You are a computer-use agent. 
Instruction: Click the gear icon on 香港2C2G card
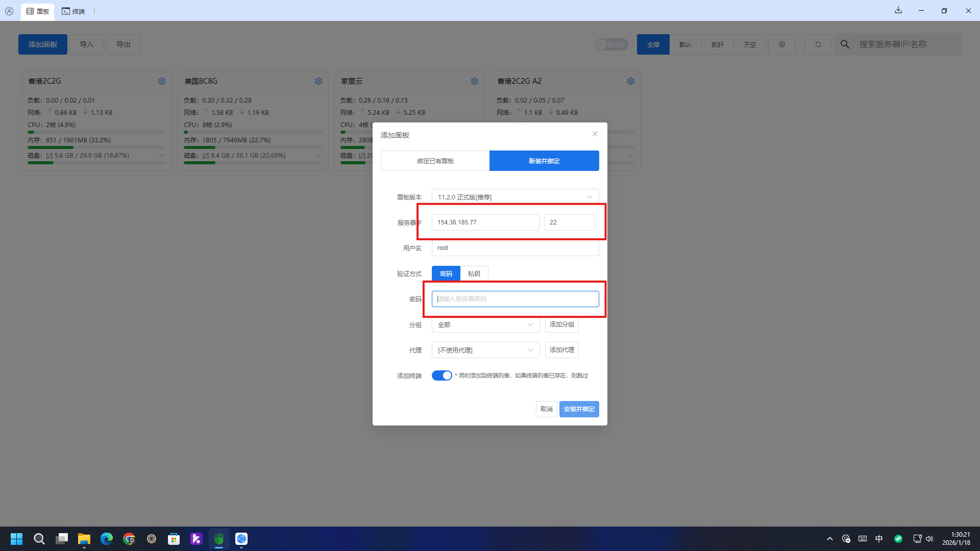coord(162,81)
